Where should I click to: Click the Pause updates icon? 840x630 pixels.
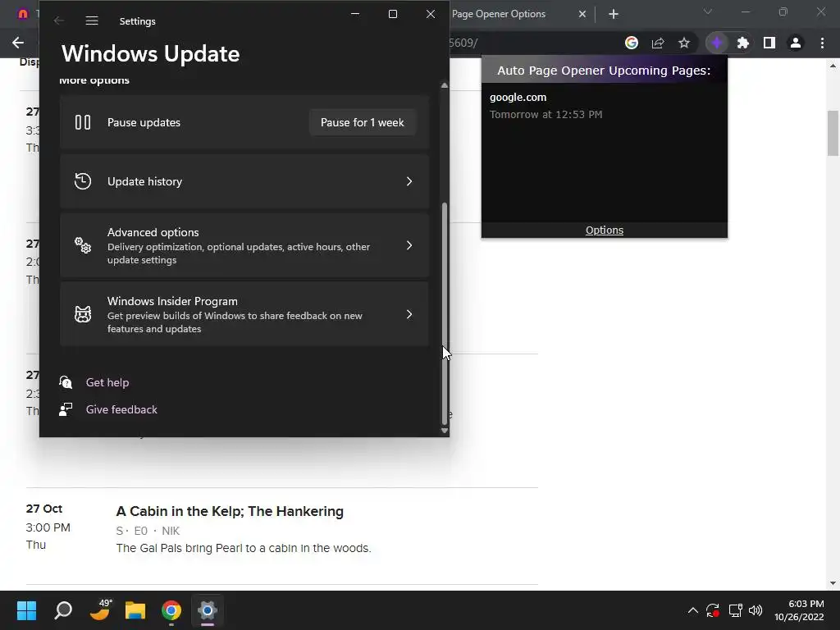click(x=83, y=122)
